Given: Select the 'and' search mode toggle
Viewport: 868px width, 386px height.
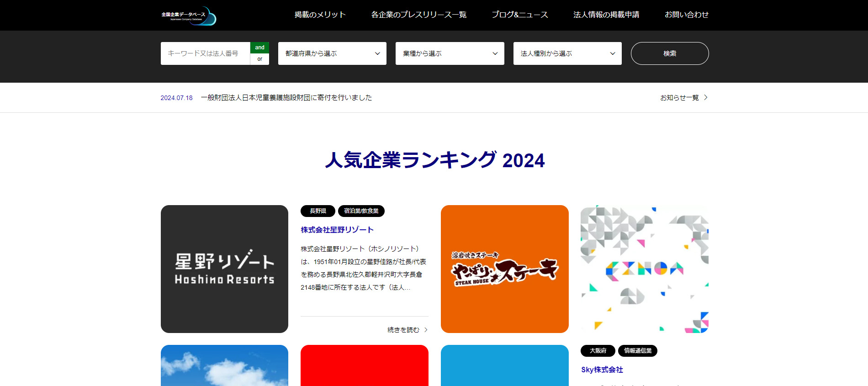Looking at the screenshot, I should (259, 48).
